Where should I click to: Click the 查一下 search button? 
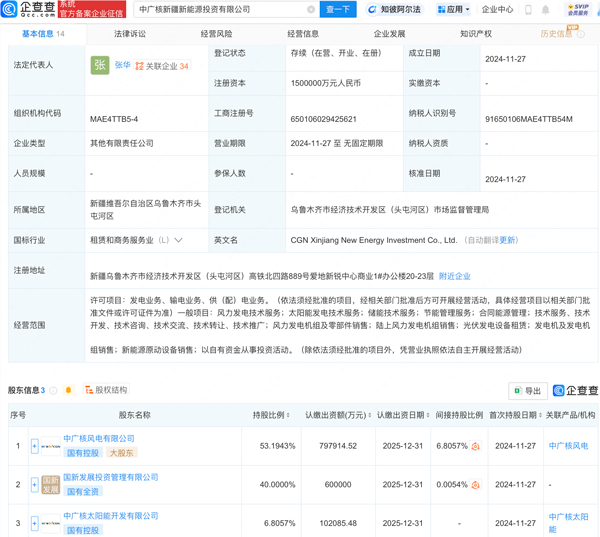coord(338,10)
